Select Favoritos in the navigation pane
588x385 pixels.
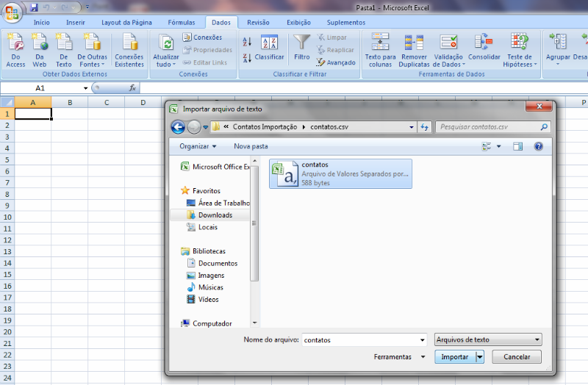tap(201, 191)
